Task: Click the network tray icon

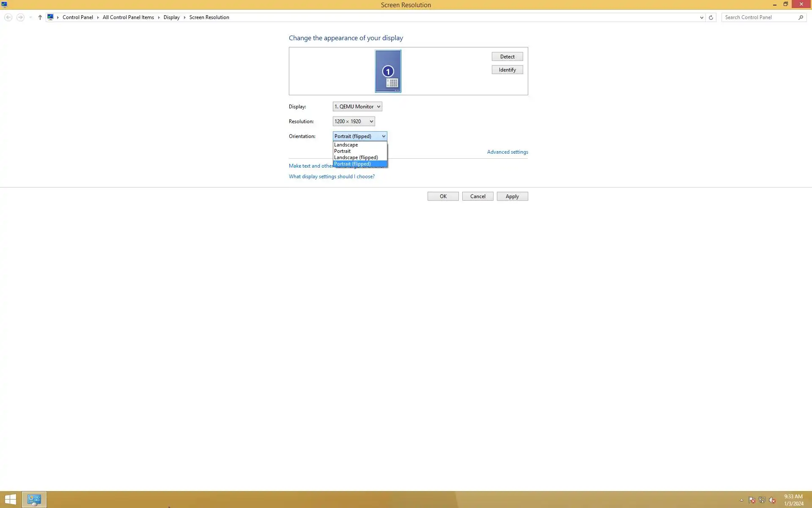Action: tap(762, 500)
